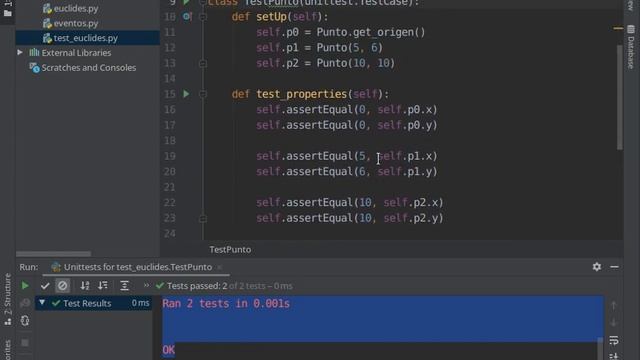Click the warning stripe mark in editor

(x=618, y=28)
